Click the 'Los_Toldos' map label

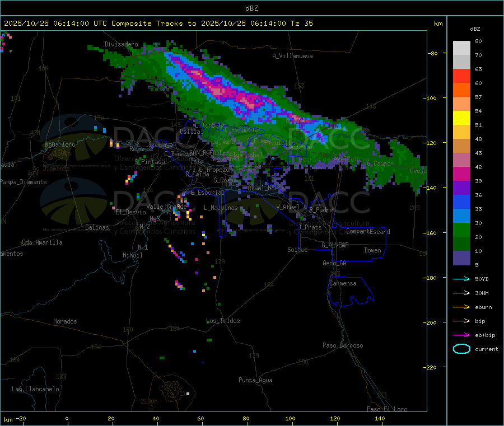click(223, 321)
